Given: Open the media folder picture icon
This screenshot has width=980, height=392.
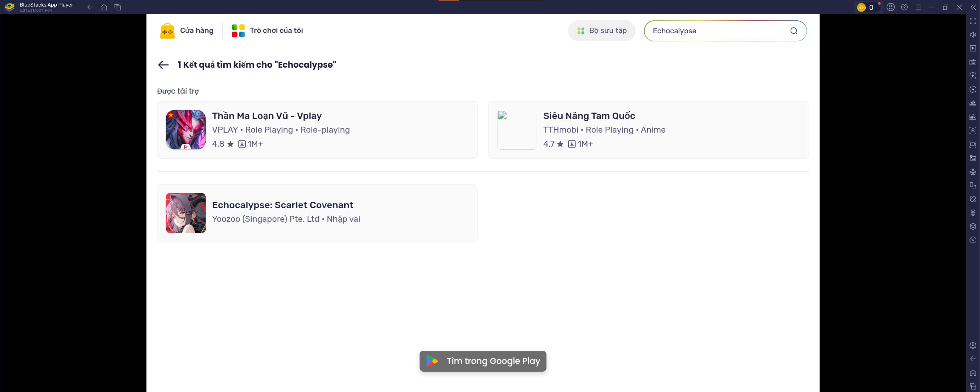Looking at the screenshot, I should pyautogui.click(x=973, y=158).
